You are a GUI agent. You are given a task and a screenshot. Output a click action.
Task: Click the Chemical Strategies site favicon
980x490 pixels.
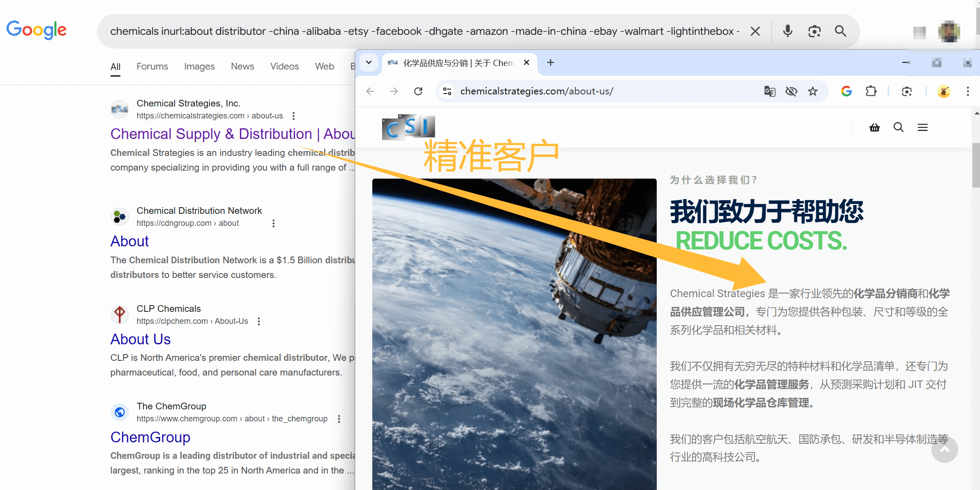coord(119,109)
